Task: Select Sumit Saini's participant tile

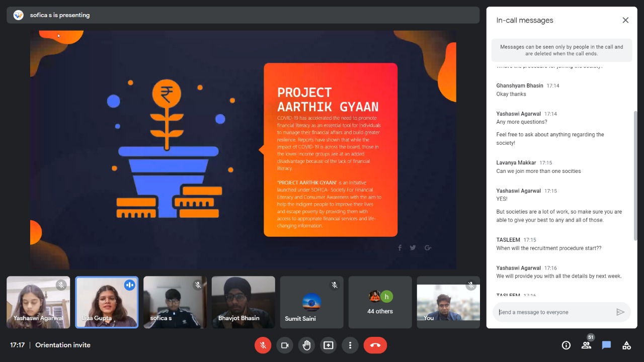Action: (311, 302)
